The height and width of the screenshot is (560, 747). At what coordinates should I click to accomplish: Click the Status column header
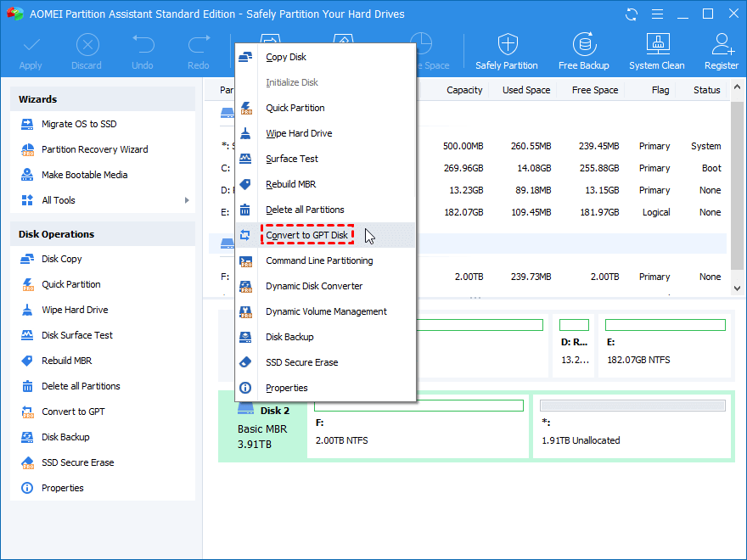click(x=707, y=90)
